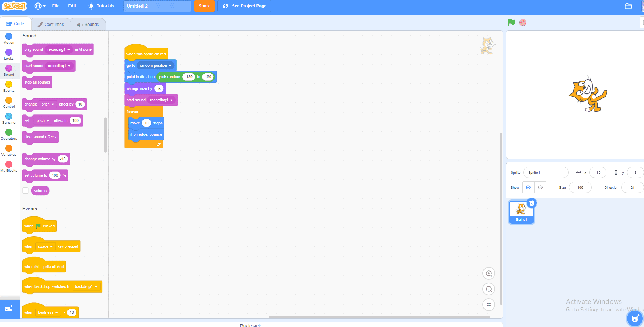This screenshot has width=644, height=327.
Task: Click the Share button
Action: [x=205, y=6]
